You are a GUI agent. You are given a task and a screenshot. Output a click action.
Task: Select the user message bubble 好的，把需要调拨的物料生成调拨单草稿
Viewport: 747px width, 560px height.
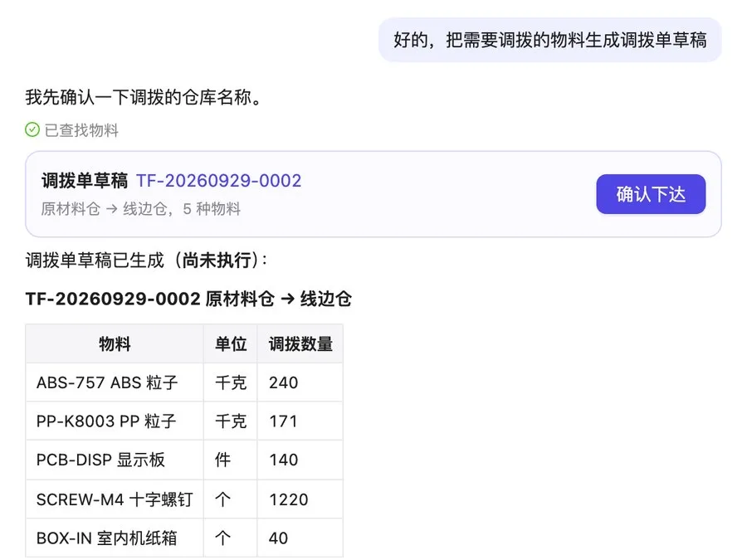(549, 40)
